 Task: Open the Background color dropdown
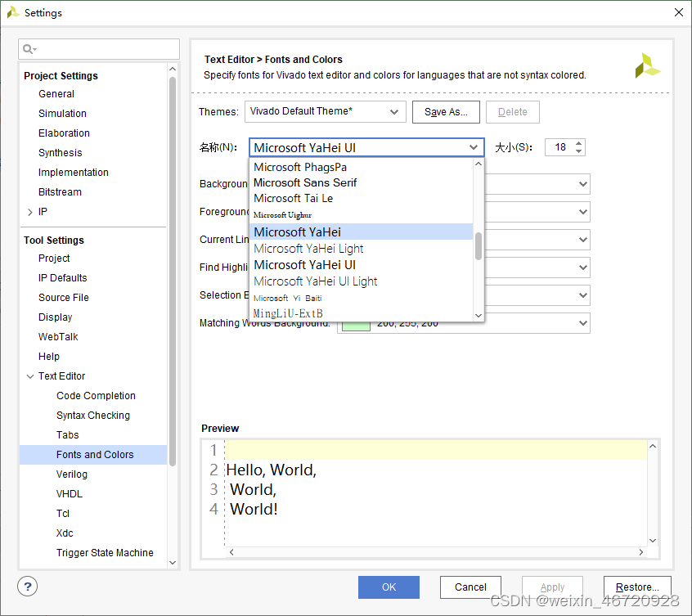click(583, 184)
